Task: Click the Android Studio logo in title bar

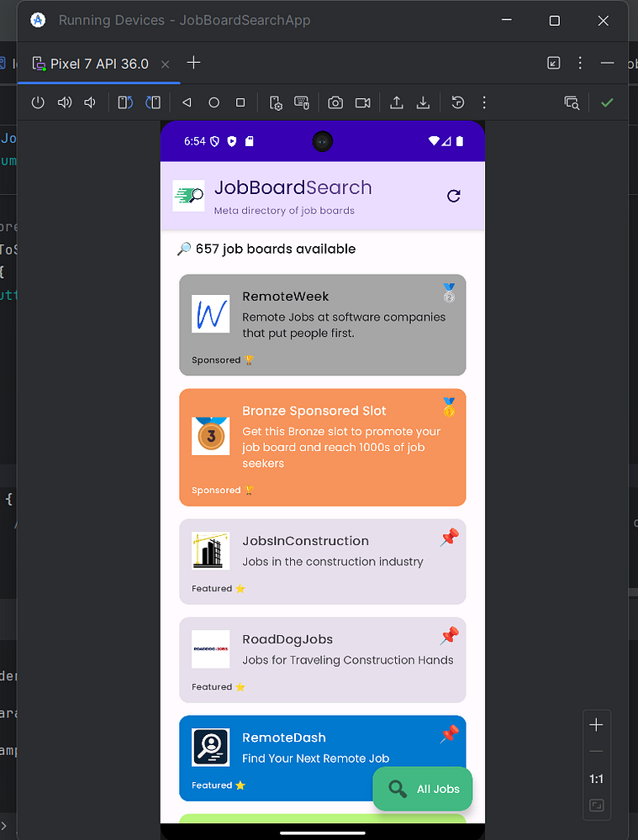Action: click(38, 20)
